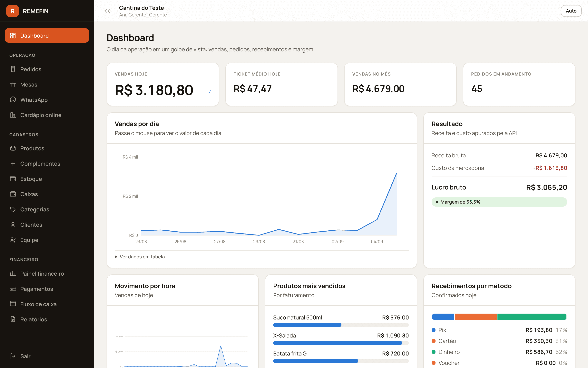588x368 pixels.
Task: Go to Pagamentos page
Action: pyautogui.click(x=47, y=289)
